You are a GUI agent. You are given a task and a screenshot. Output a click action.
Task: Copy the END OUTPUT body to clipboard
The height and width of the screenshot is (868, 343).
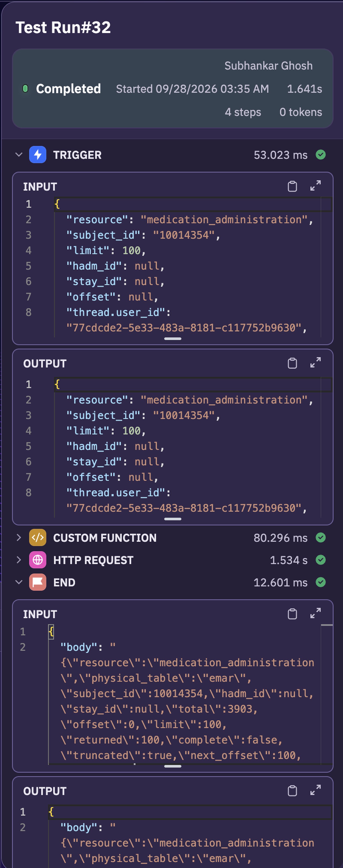[292, 791]
